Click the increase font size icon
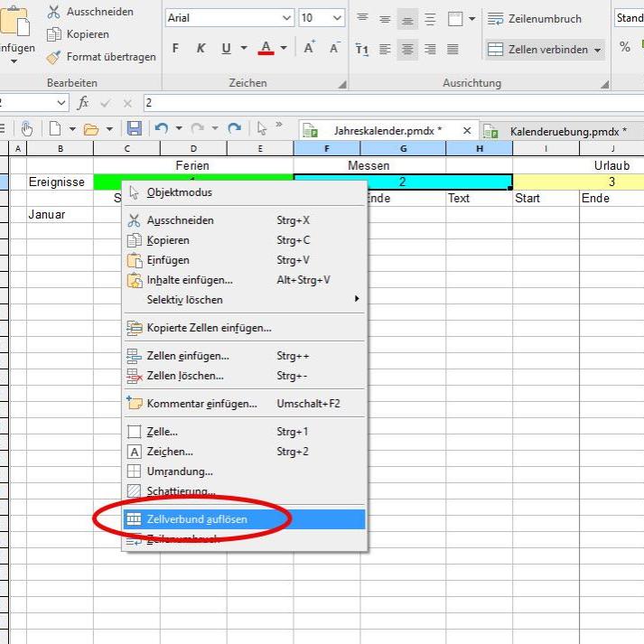 (x=309, y=49)
